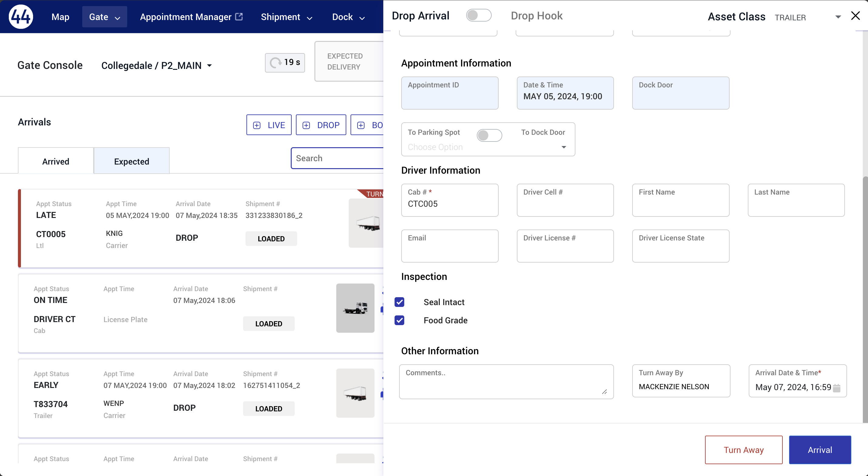The image size is (868, 476).
Task: Click TURN ribbon on CT0005 card
Action: click(x=371, y=193)
